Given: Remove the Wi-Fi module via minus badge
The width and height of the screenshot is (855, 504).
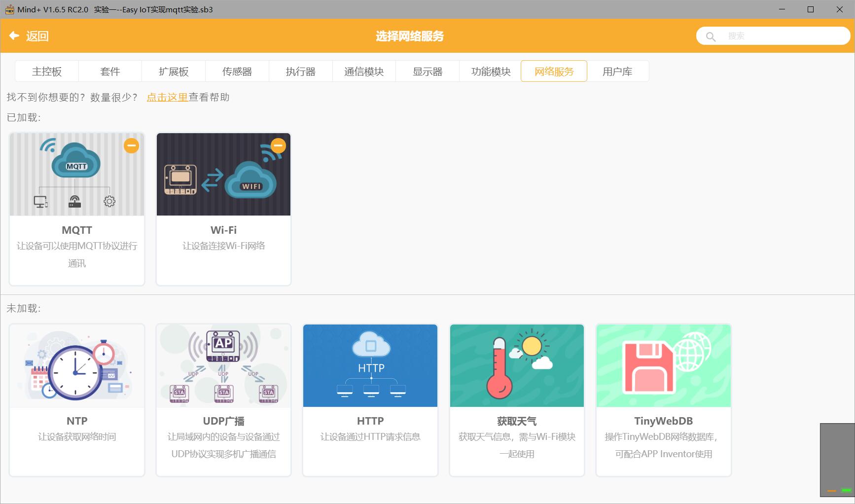Looking at the screenshot, I should coord(278,145).
